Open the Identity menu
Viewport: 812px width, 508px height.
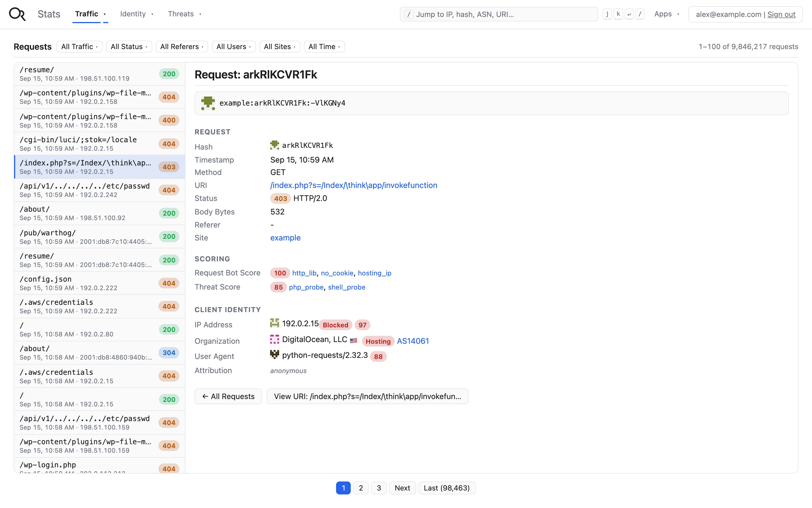coord(136,14)
